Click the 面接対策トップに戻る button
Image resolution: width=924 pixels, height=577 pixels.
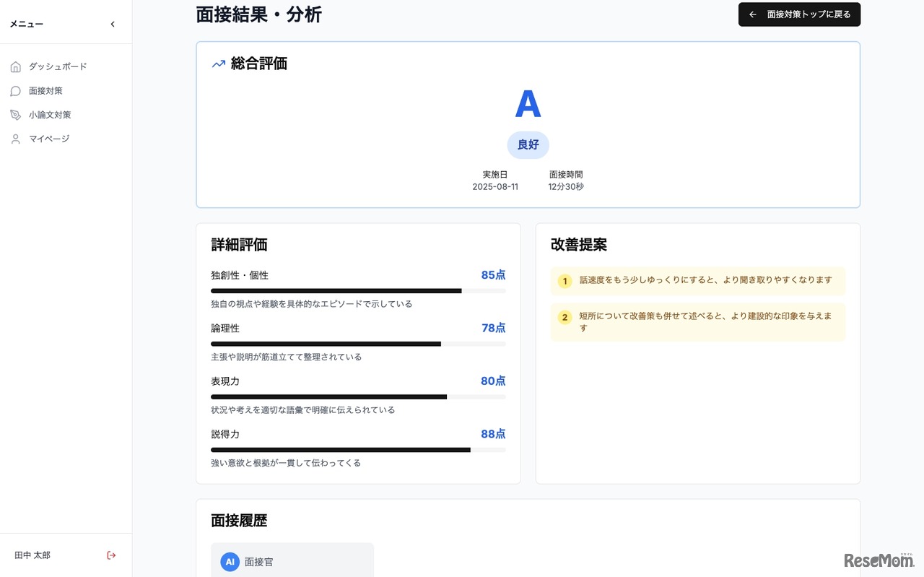pyautogui.click(x=799, y=14)
